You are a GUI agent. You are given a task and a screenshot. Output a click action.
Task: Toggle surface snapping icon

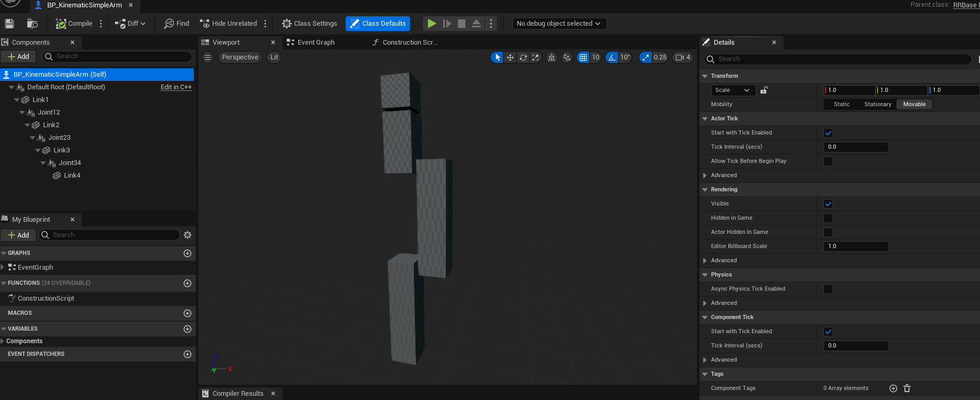[x=567, y=57]
